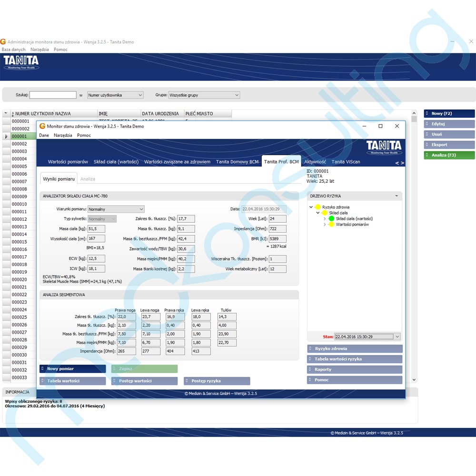476x476 pixels.
Task: Click the user list scrollbar down arrow
Action: tap(414, 379)
